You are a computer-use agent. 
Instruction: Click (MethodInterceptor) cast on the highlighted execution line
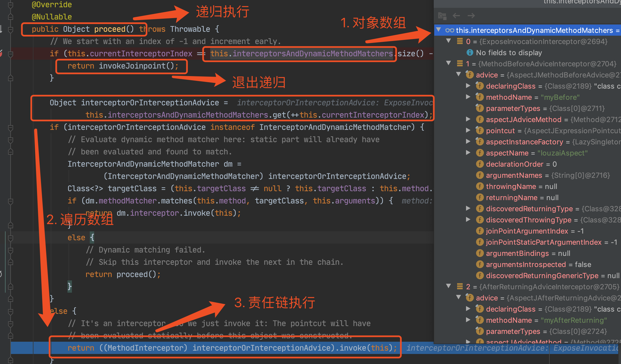143,348
